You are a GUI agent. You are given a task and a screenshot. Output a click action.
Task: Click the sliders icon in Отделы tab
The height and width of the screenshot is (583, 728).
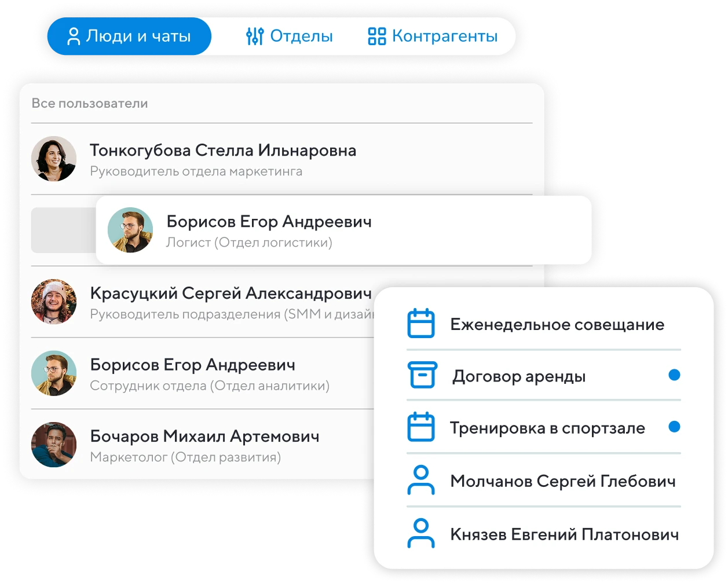pyautogui.click(x=255, y=36)
